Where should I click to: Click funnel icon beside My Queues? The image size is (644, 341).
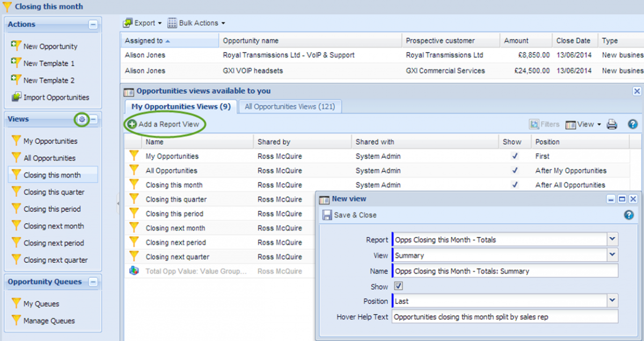coord(16,303)
